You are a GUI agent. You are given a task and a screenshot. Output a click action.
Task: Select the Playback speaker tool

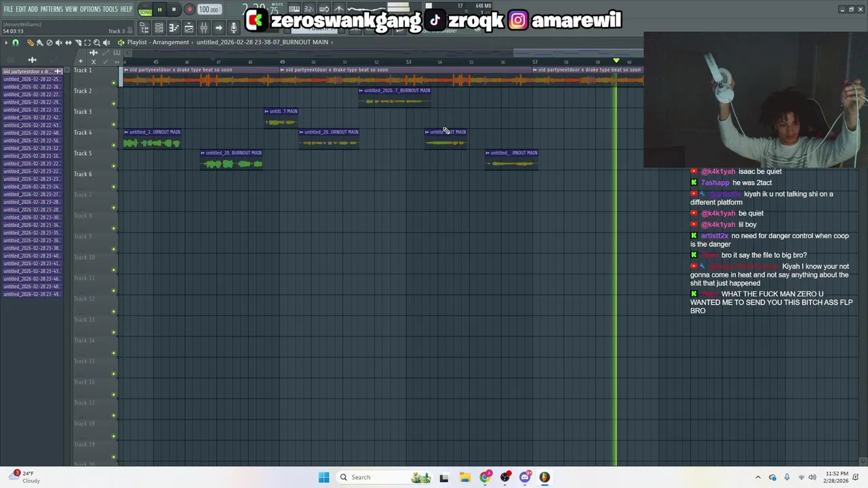(x=106, y=43)
